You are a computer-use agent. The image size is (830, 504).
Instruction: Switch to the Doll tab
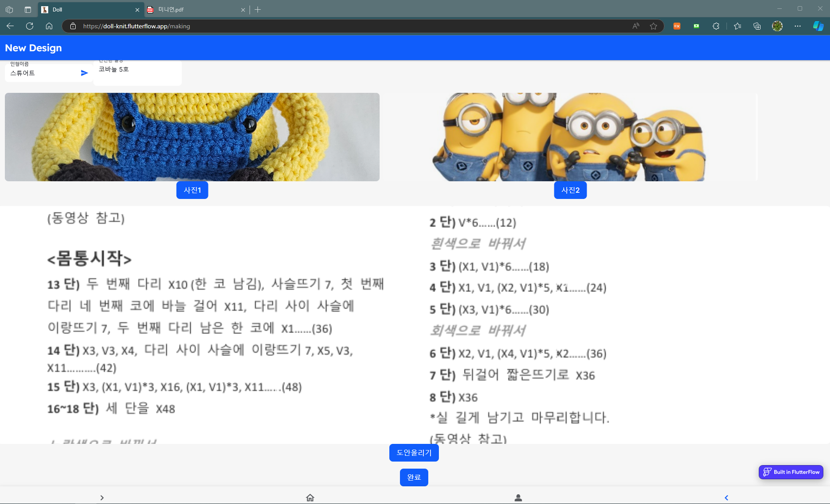click(x=90, y=9)
